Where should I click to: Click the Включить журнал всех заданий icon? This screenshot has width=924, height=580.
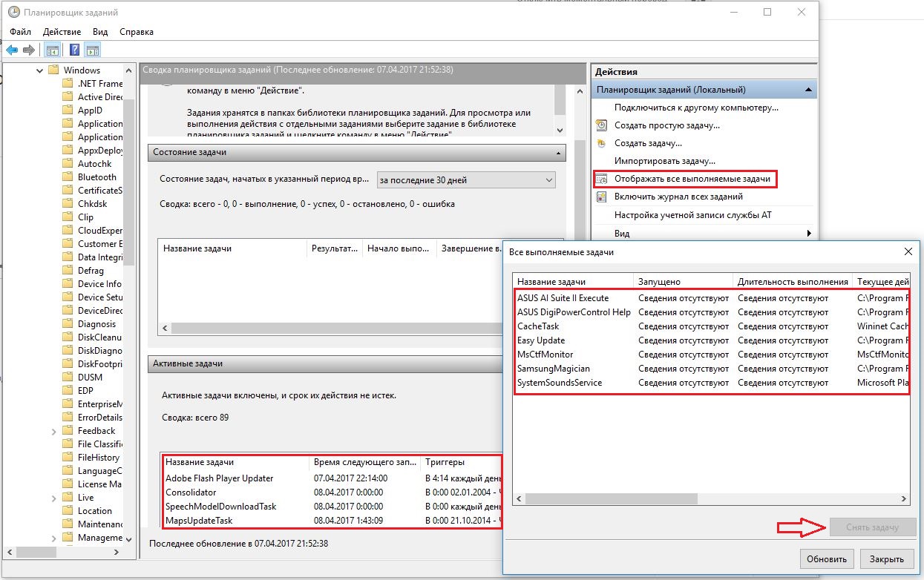[x=602, y=197]
